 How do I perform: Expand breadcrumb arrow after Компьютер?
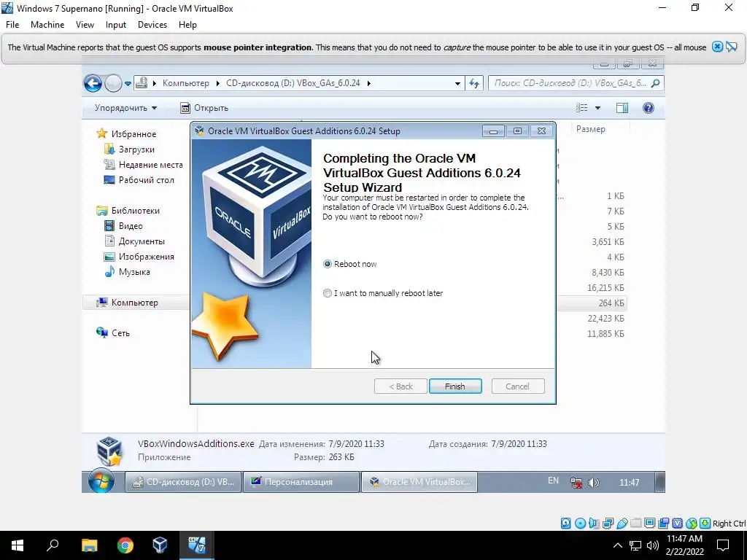tap(217, 83)
